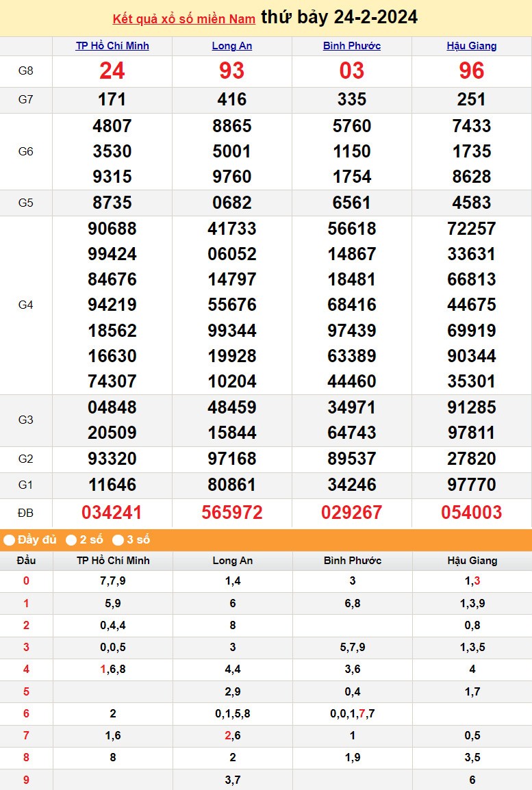Image resolution: width=532 pixels, height=790 pixels.
Task: Click the special prize number 034241
Action: pyautogui.click(x=112, y=512)
